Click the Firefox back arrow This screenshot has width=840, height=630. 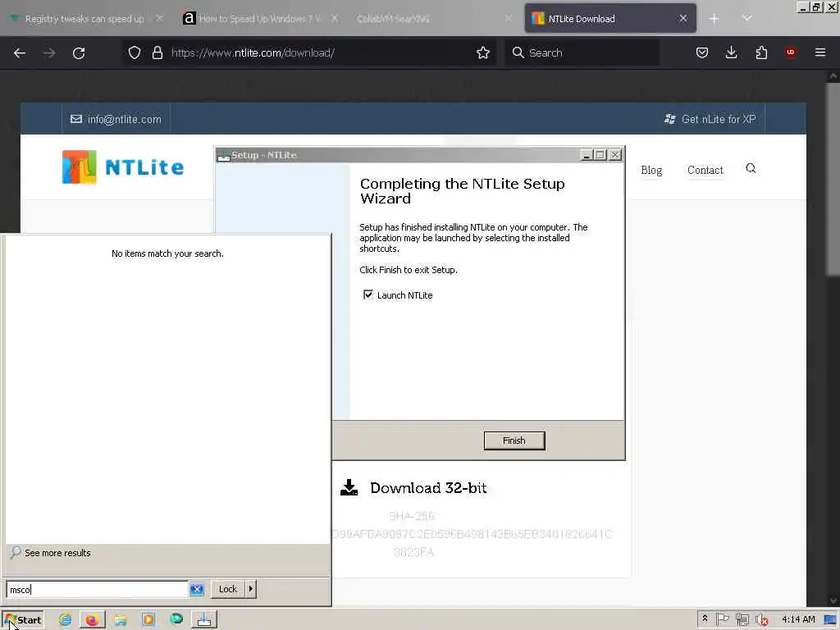pyautogui.click(x=20, y=52)
